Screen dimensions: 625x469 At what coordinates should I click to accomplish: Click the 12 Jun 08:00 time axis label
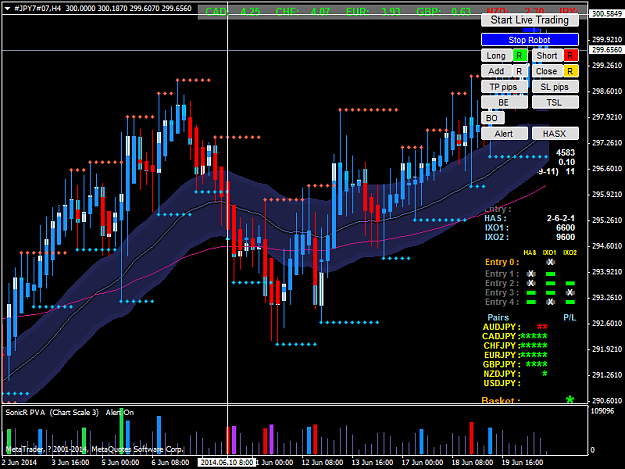click(322, 462)
